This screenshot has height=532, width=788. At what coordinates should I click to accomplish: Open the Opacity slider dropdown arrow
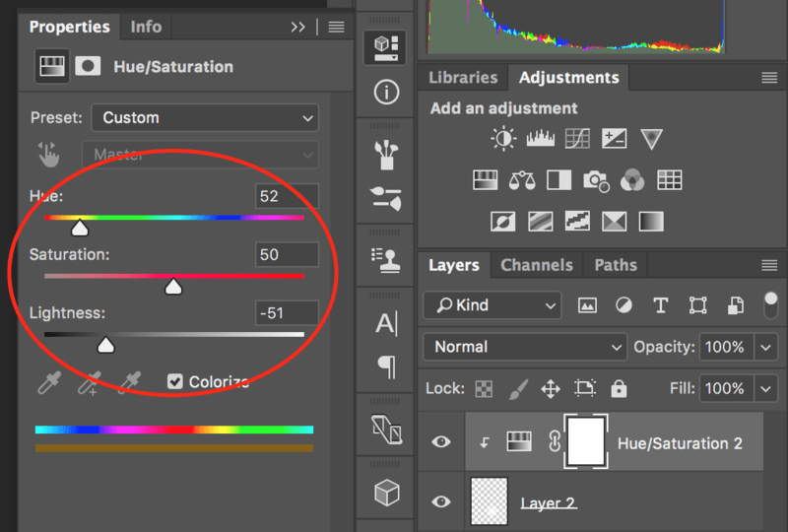pyautogui.click(x=766, y=347)
